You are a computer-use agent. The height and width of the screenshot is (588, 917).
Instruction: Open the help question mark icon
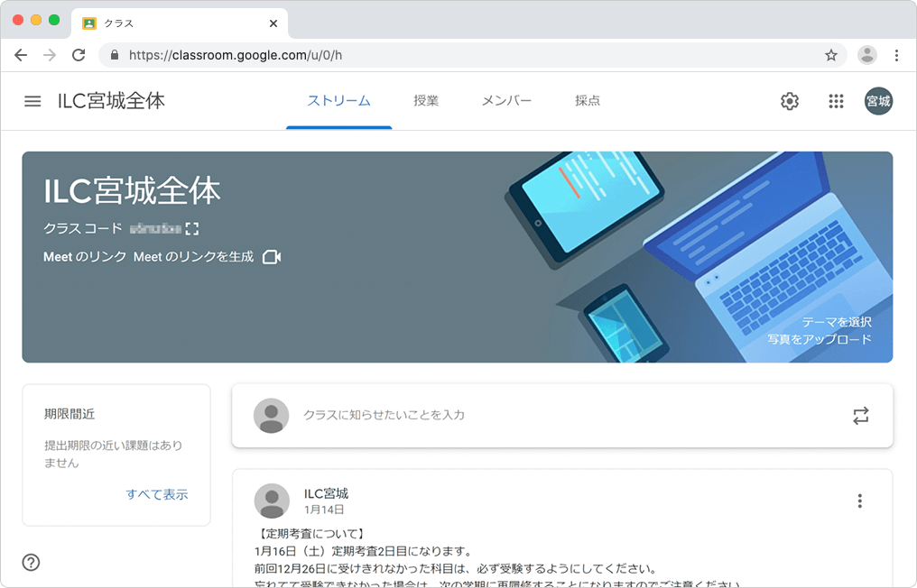coord(31,562)
